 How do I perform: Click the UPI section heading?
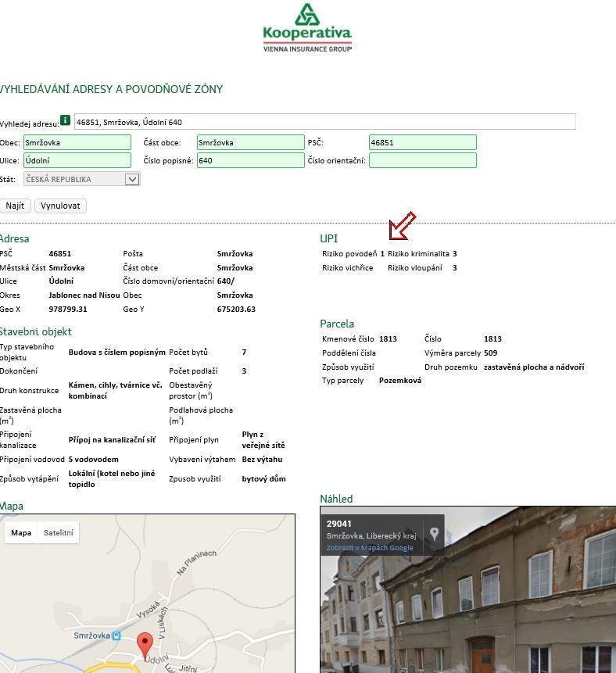point(329,238)
